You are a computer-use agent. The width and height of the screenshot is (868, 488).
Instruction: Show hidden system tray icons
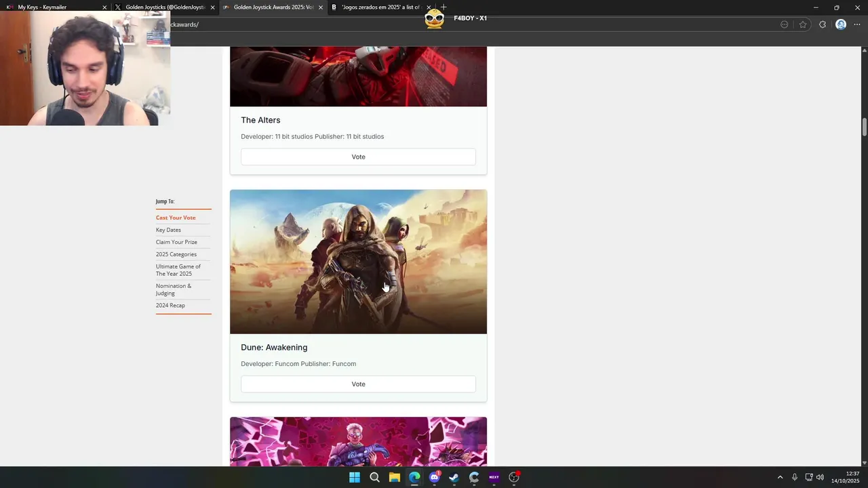tap(780, 477)
